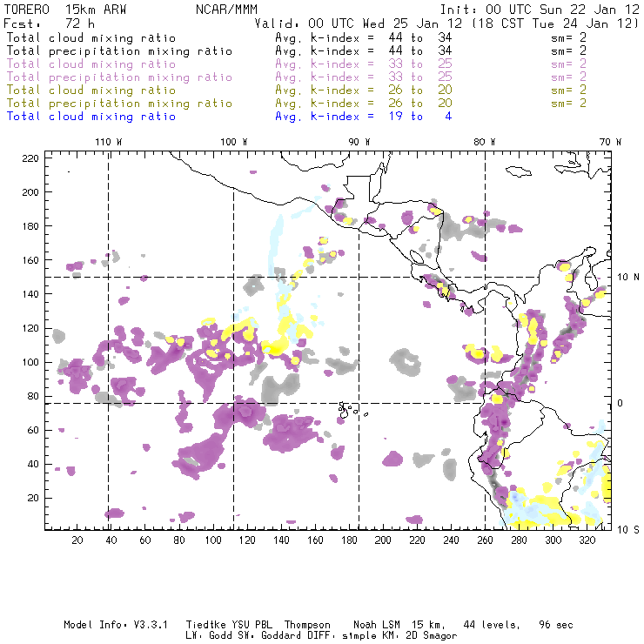Select the '160' tick on the vertical axis
Viewport: 644px width, 644px height.
point(30,260)
